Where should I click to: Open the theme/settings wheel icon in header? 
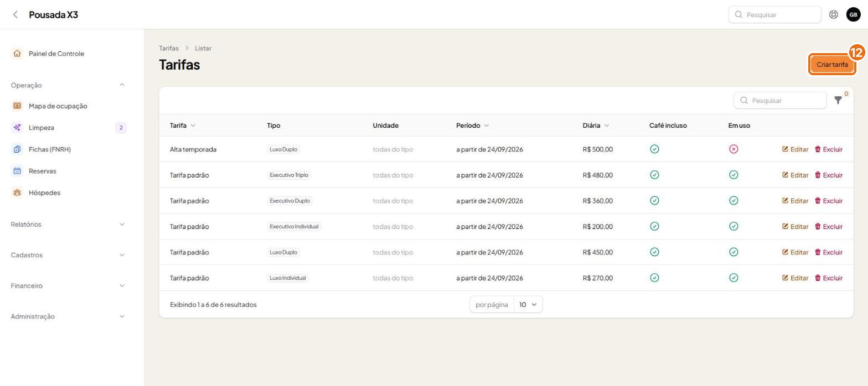coord(833,14)
